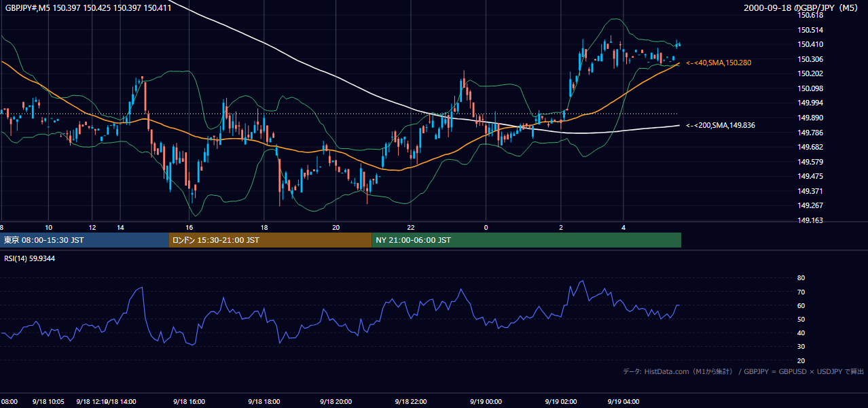Click the 9/19 02:00 bottom time label
The height and width of the screenshot is (408, 868).
click(x=560, y=402)
